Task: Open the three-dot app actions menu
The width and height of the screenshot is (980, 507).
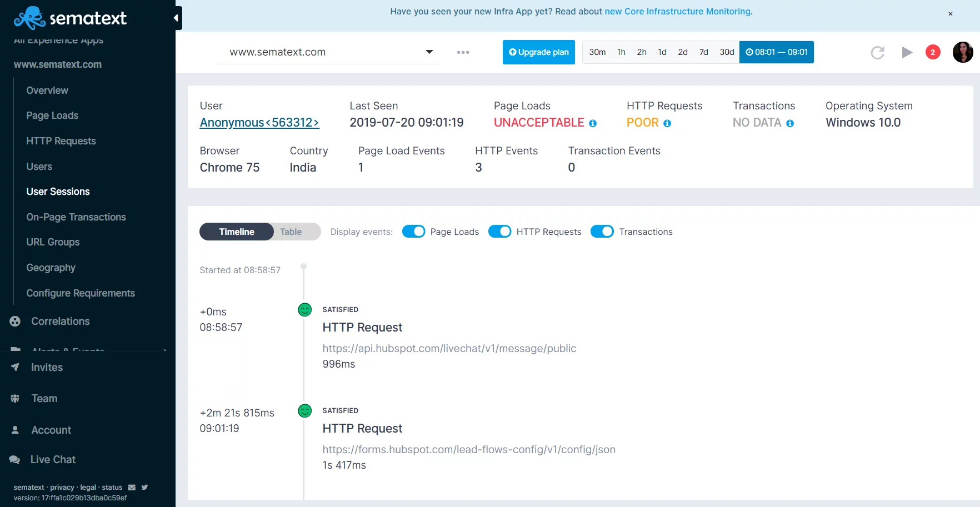Action: (463, 52)
